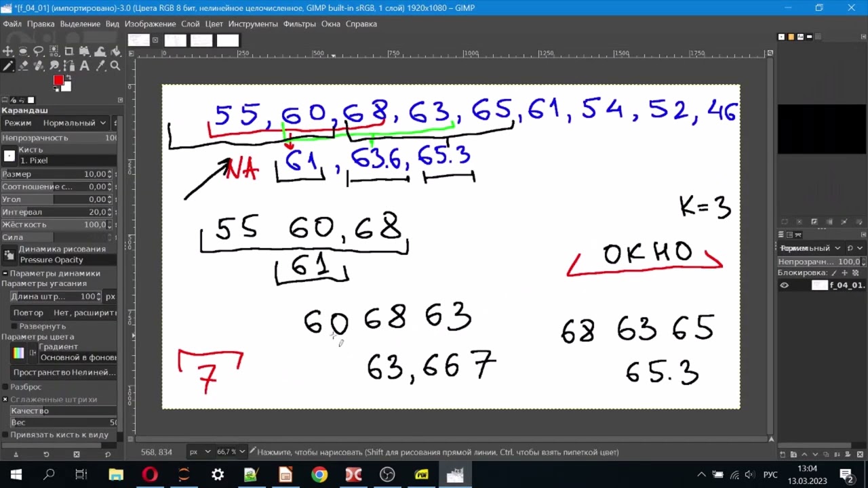Toggle the Развернуть checkbox
The width and height of the screenshot is (868, 488).
(x=14, y=326)
